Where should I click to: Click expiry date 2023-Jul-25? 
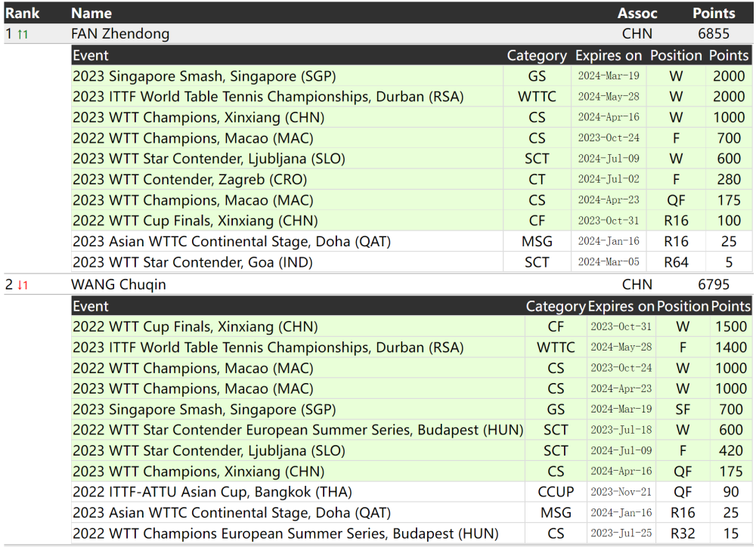tap(621, 533)
